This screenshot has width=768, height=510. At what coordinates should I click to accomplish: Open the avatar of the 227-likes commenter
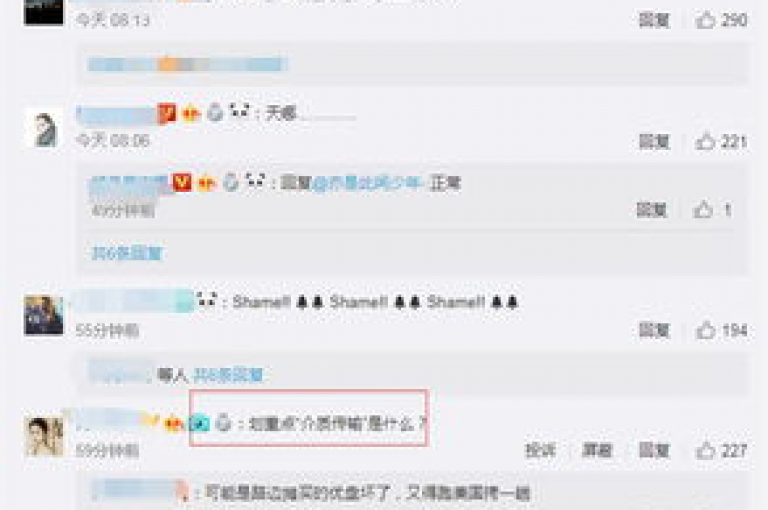point(44,437)
